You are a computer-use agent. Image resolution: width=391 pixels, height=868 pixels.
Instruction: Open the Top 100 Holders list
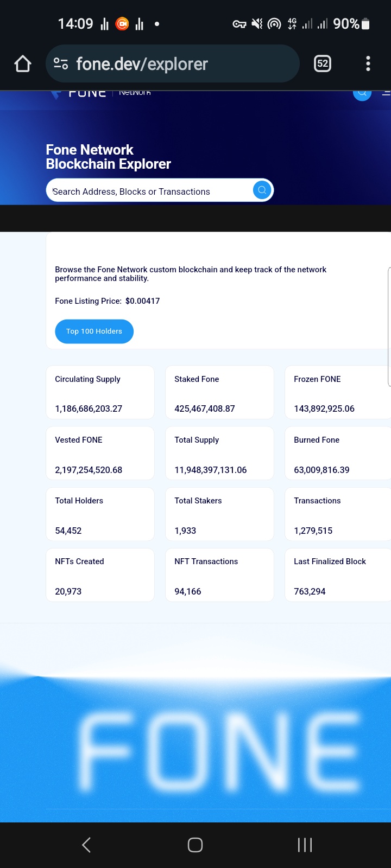(x=94, y=331)
